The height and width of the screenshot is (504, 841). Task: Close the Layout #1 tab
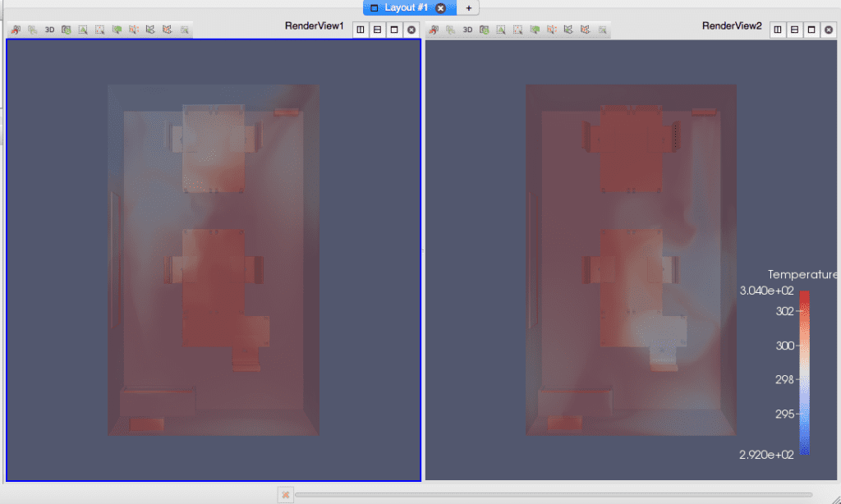(441, 7)
